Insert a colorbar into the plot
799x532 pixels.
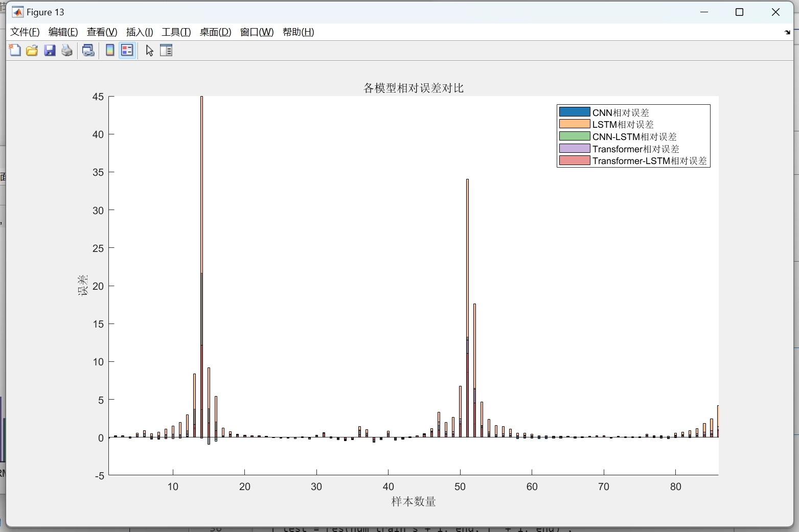coord(109,51)
